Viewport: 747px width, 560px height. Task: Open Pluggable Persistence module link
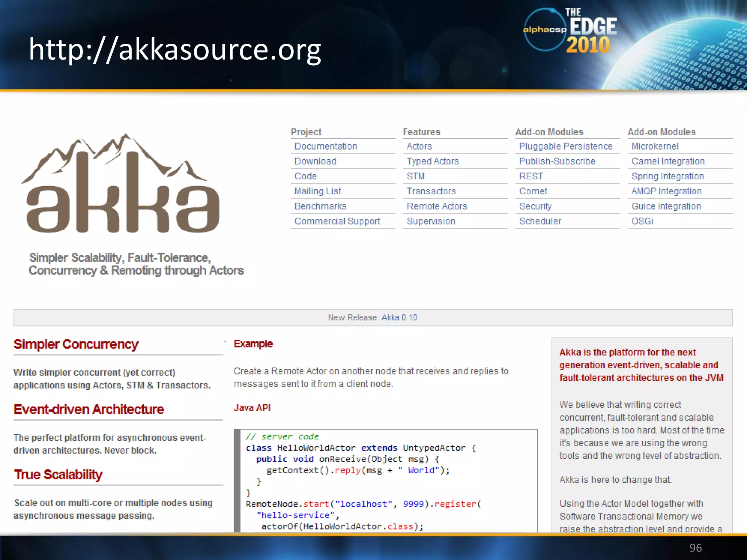pyautogui.click(x=566, y=146)
